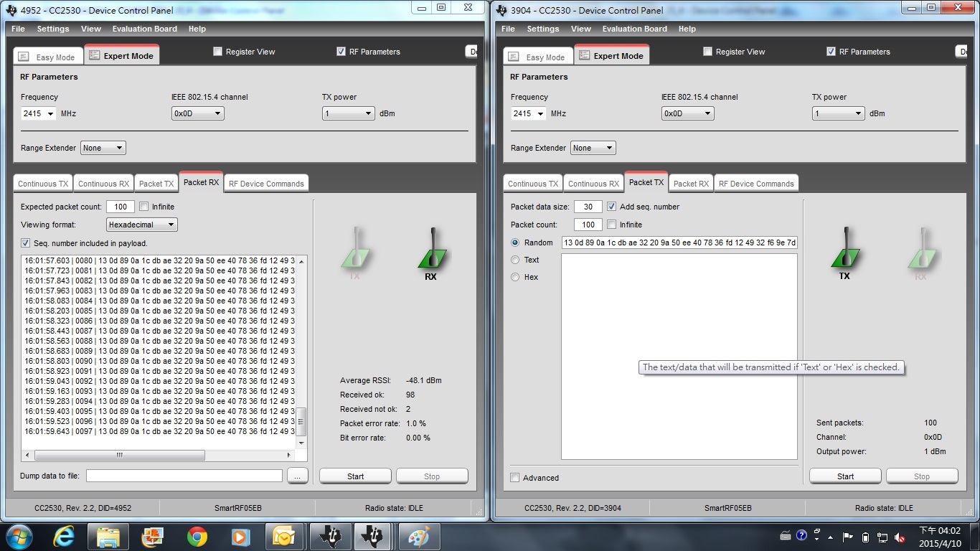Open IEEE 802.15.4 channel dropdown in 3904

point(687,113)
